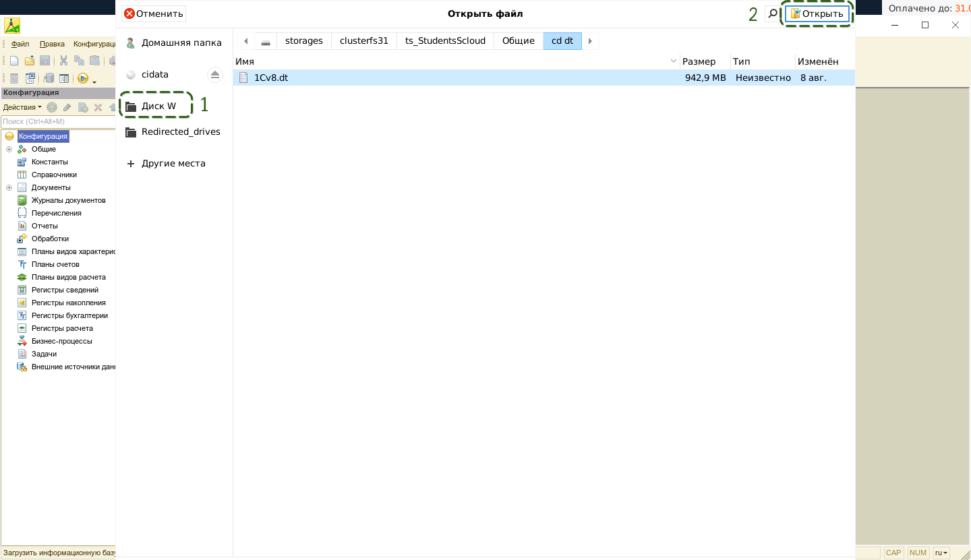Open the search magnifier in the file dialog

[x=773, y=13]
